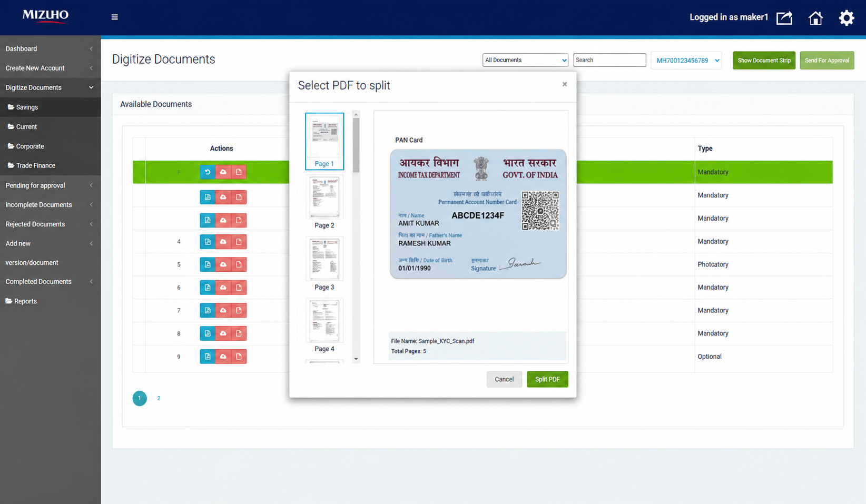Click blue document icon in row 7
This screenshot has height=504, width=866.
[x=208, y=311]
